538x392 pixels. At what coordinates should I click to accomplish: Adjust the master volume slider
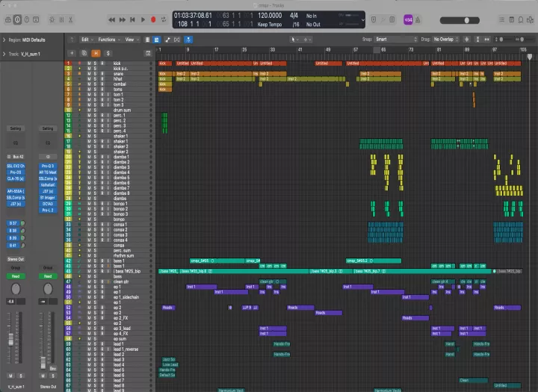[x=460, y=20]
